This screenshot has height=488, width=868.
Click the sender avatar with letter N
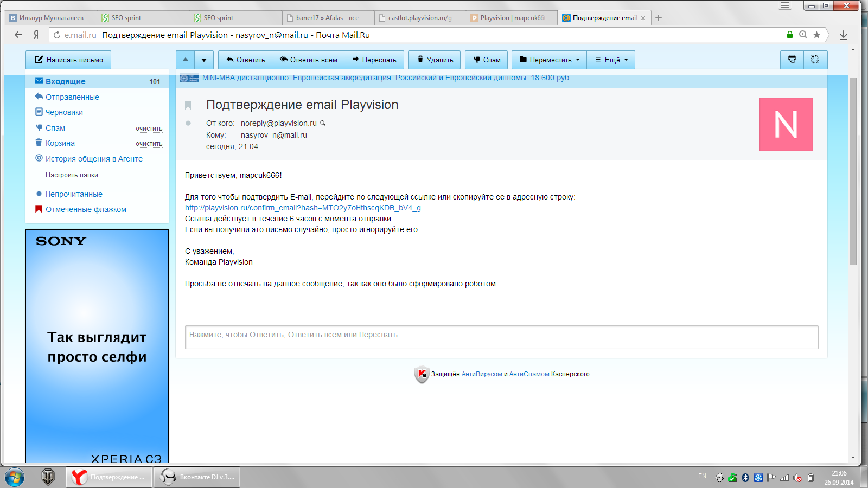[x=786, y=124]
